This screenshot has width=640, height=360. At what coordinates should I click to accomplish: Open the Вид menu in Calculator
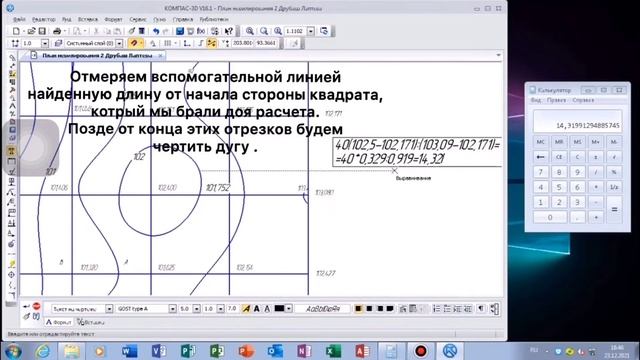point(536,100)
